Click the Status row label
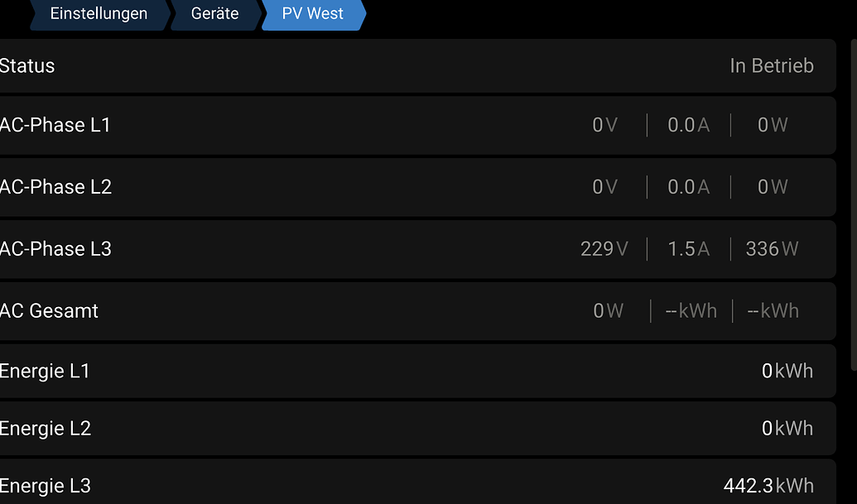 pos(27,66)
